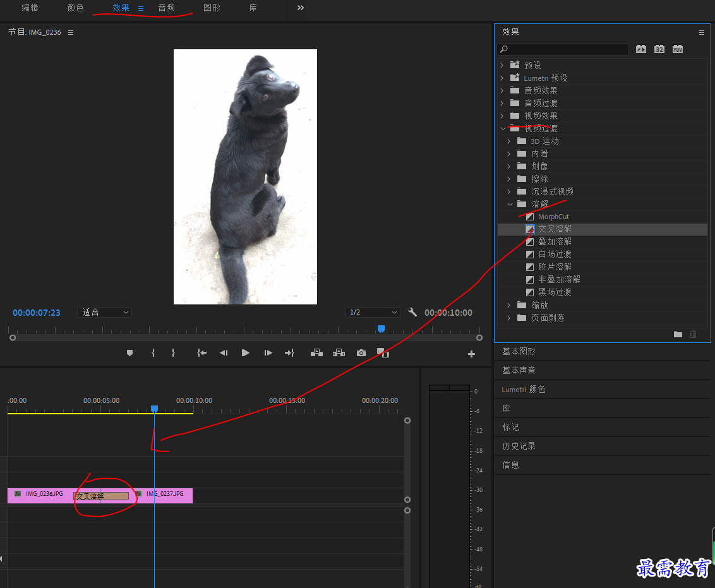Expand 视频效果 folder
The height and width of the screenshot is (588, 715).
[502, 116]
